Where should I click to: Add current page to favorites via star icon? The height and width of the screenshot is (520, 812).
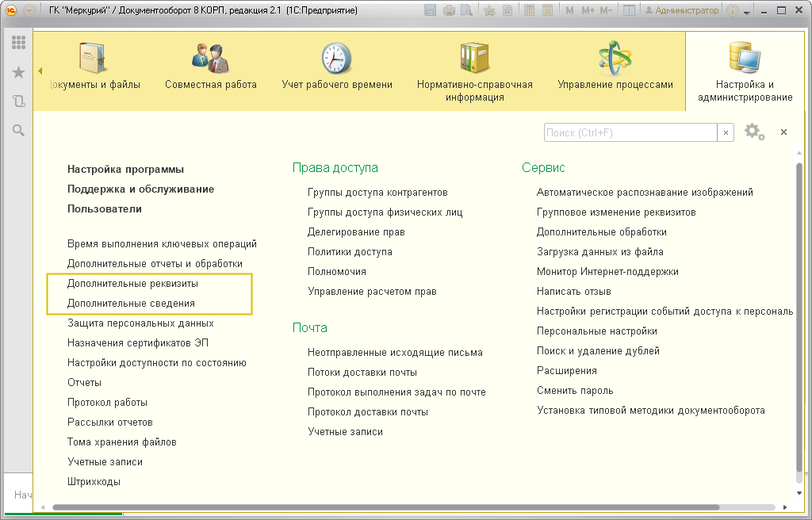point(488,10)
